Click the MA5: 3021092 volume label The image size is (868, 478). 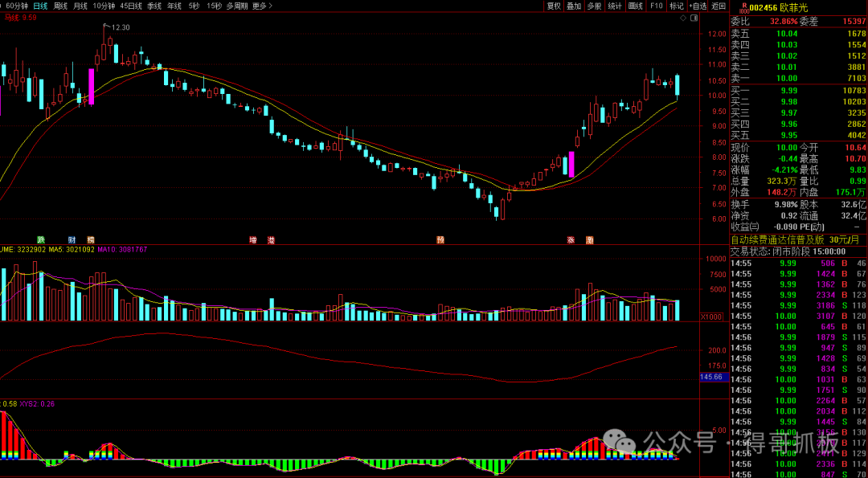click(x=71, y=250)
